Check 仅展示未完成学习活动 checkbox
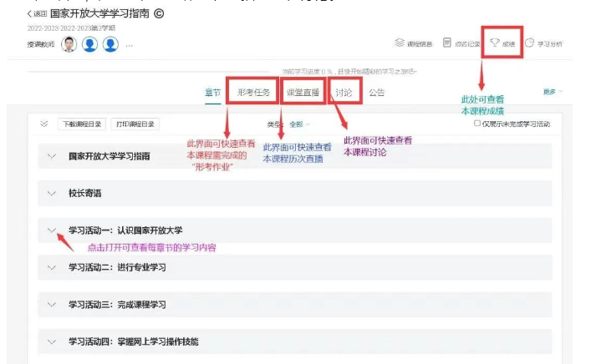The height and width of the screenshot is (364, 601). (x=477, y=124)
